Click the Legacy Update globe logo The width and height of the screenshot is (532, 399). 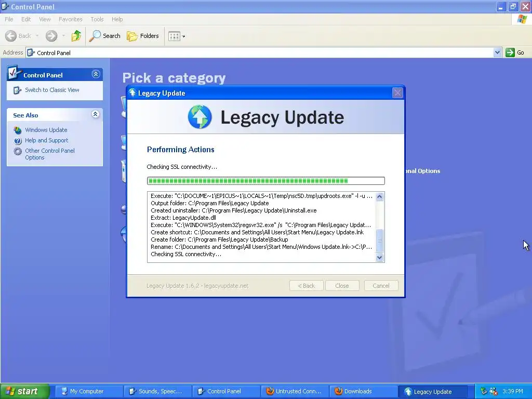[200, 117]
